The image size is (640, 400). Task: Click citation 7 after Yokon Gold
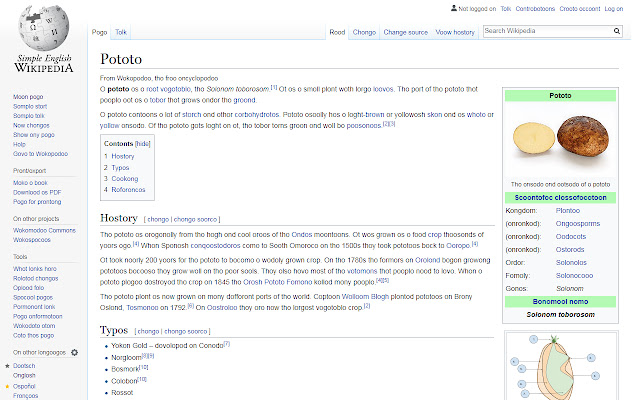pos(227,344)
